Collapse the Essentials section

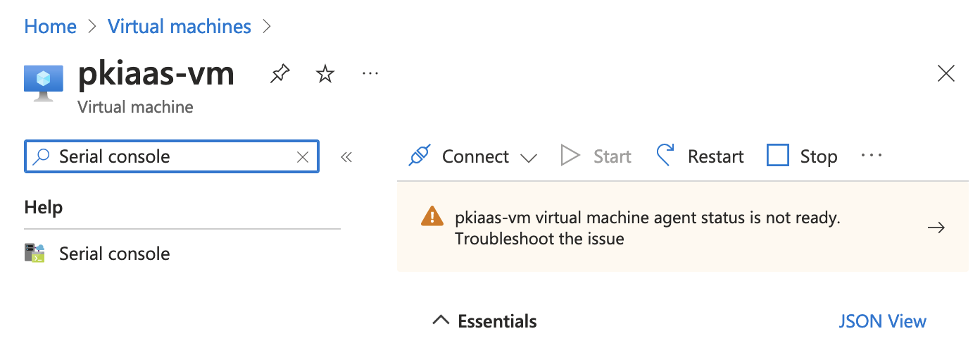(441, 321)
